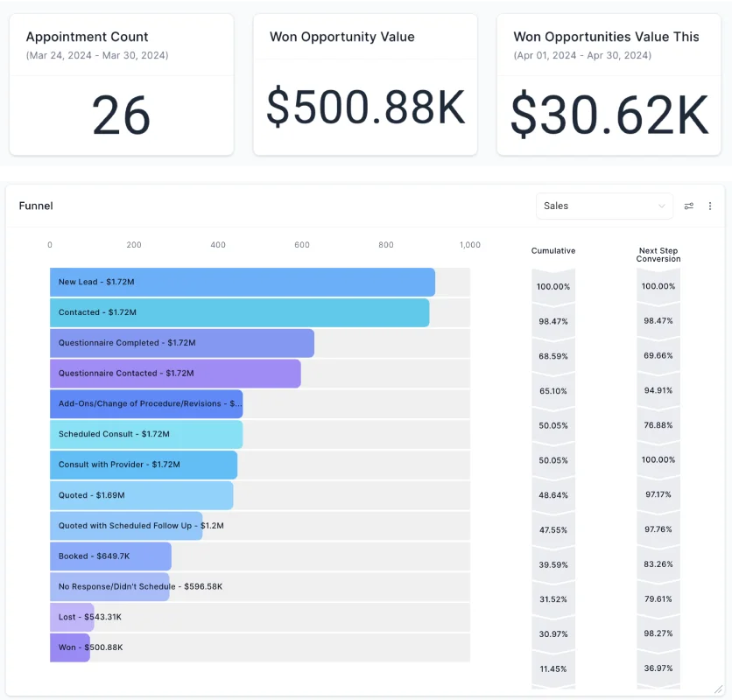Image resolution: width=732 pixels, height=700 pixels.
Task: Click the $500.88K Won Opportunity Value
Action: tap(365, 106)
